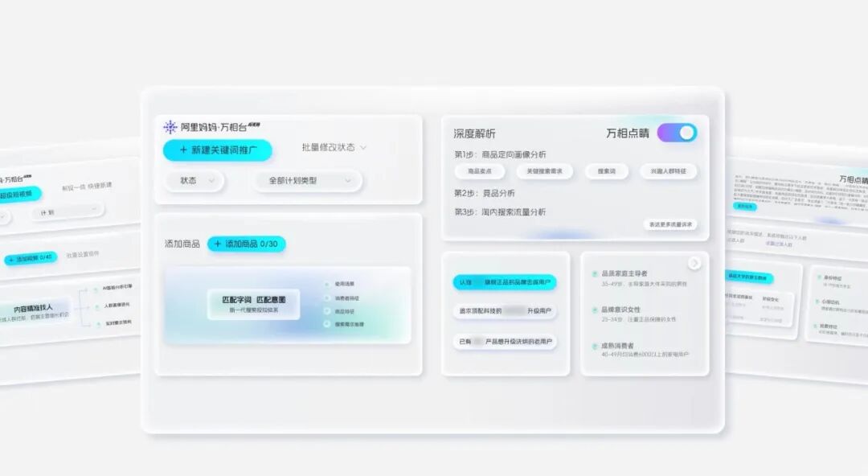The image size is (868, 476).
Task: Click 品质家庭主导者 text
Action: tap(624, 273)
